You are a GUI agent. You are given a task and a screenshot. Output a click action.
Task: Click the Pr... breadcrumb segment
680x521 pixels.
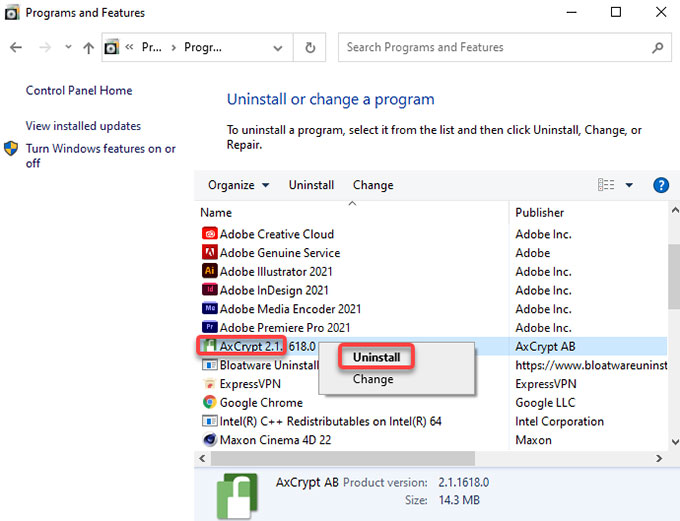pyautogui.click(x=151, y=47)
